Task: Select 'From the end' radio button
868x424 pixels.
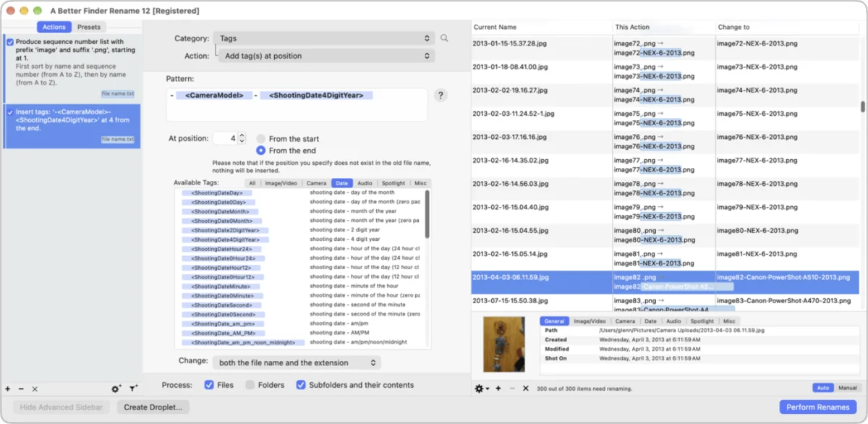Action: 261,150
